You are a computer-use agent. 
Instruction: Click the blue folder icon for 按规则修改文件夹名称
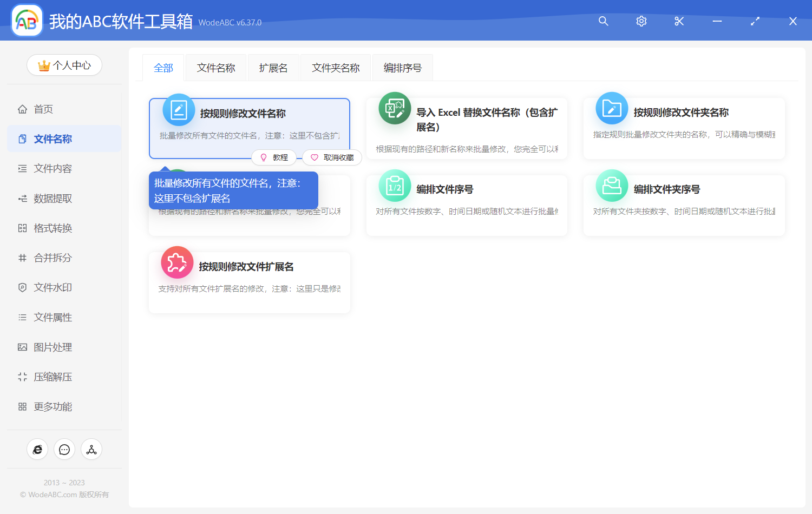(612, 109)
